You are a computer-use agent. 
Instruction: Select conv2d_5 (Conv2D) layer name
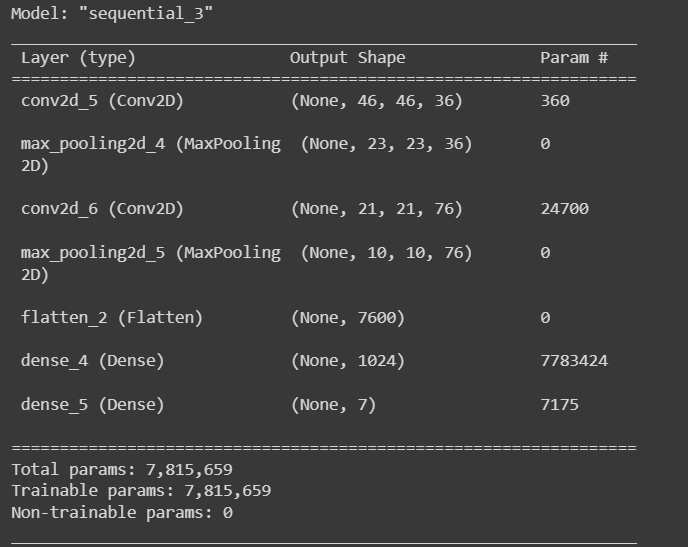click(102, 101)
